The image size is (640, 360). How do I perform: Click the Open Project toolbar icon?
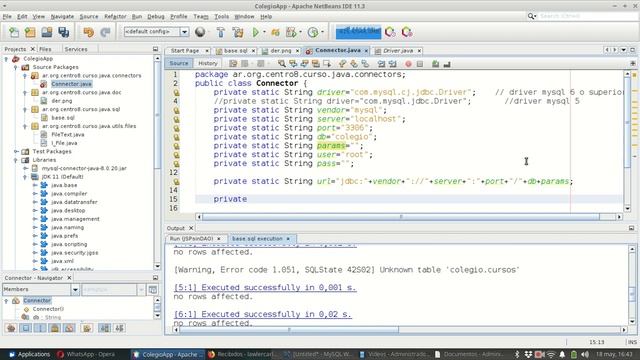coord(47,32)
